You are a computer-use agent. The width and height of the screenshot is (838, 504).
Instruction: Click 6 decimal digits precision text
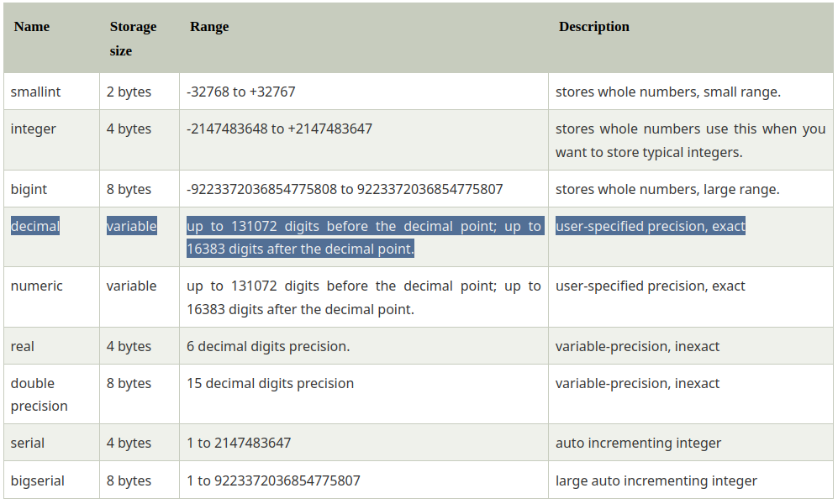click(268, 346)
